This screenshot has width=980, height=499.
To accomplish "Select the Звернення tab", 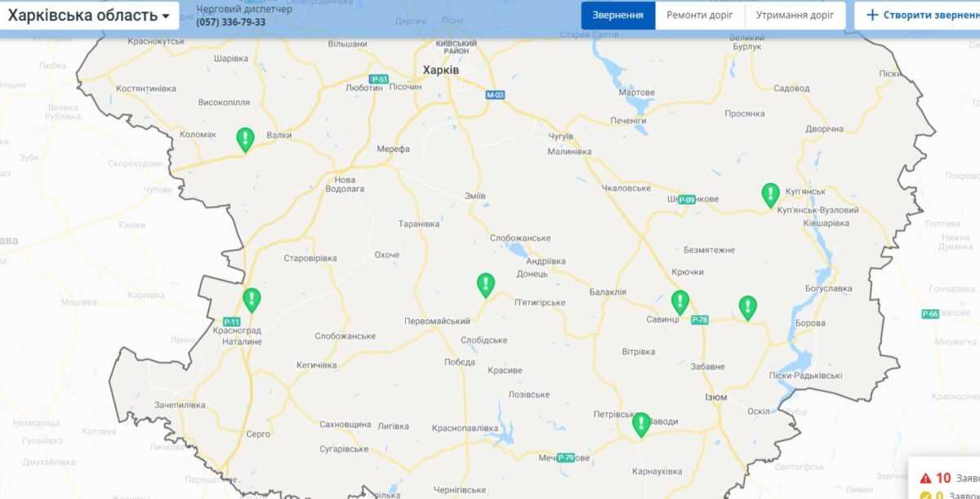I will tap(618, 16).
